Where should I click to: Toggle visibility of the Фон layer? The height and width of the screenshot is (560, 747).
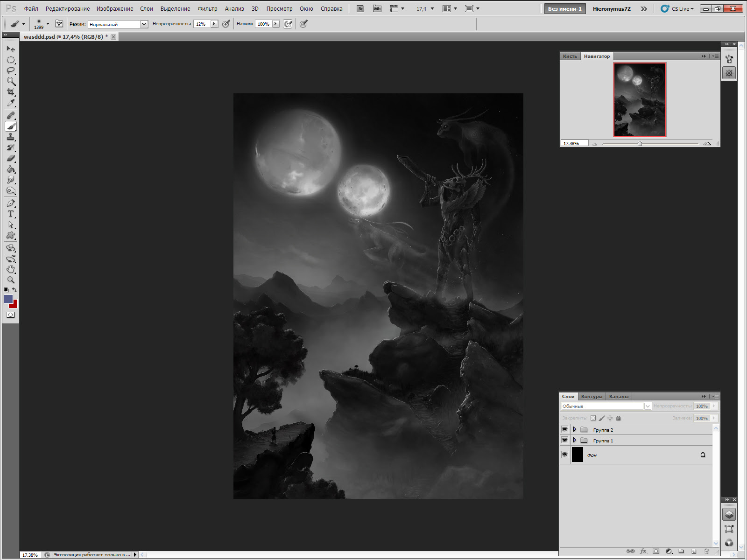564,455
